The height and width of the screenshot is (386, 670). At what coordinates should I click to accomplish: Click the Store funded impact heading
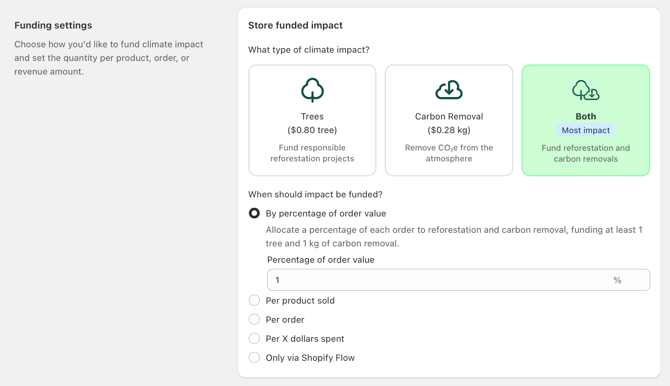(295, 25)
